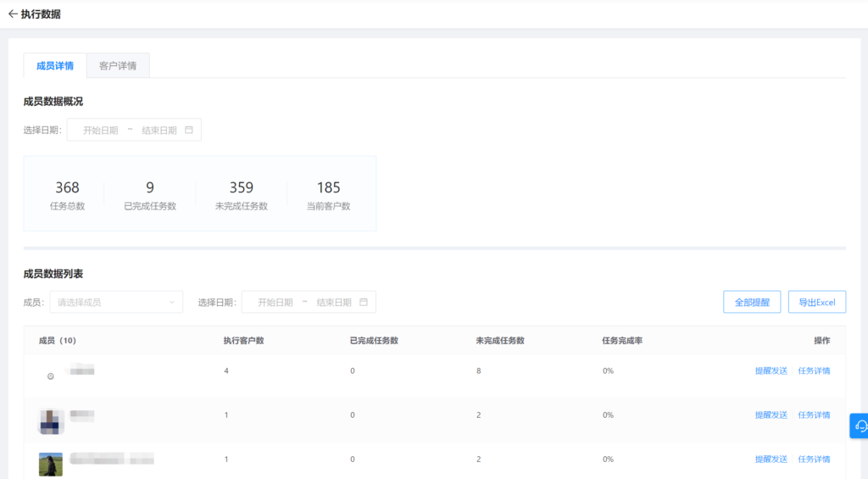Click the back arrow beside 执行数据

(12, 14)
